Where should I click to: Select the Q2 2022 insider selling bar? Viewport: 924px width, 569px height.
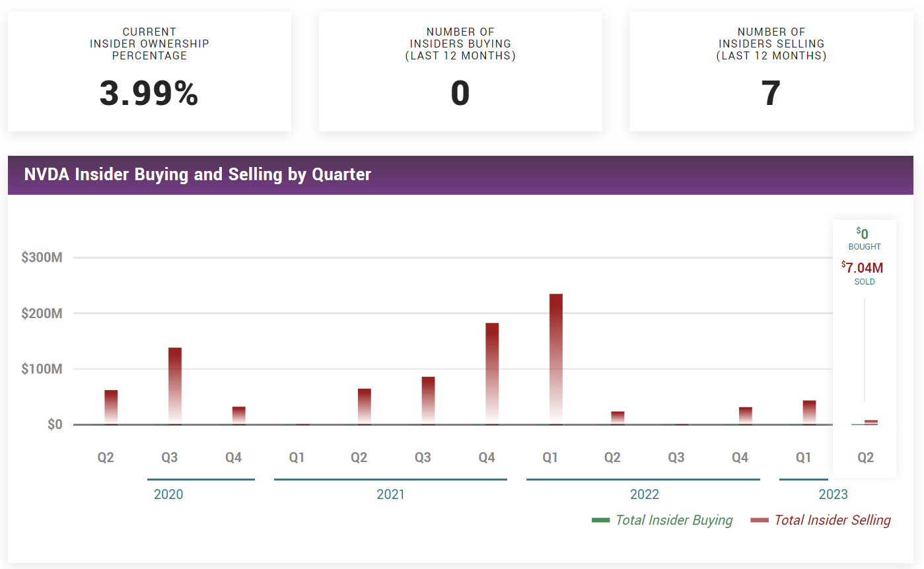pos(618,418)
